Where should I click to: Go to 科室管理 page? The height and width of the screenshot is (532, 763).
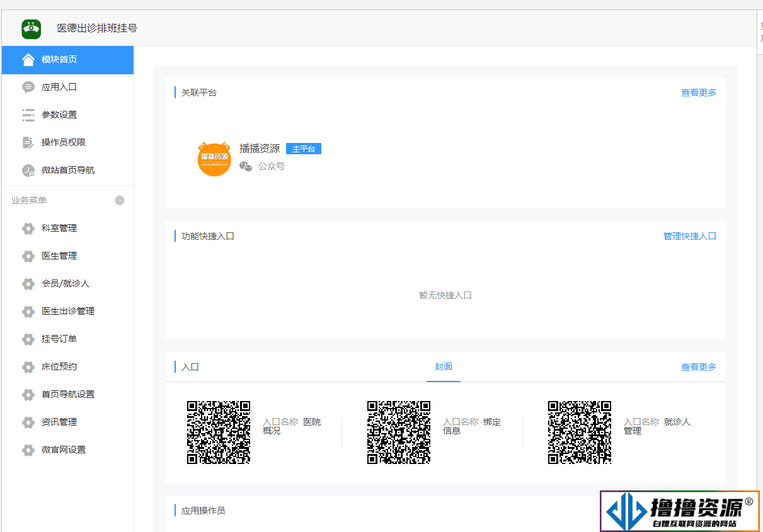(x=67, y=228)
